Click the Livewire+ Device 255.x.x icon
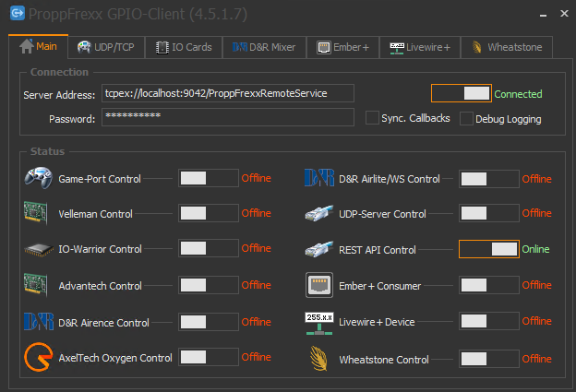 [x=318, y=321]
